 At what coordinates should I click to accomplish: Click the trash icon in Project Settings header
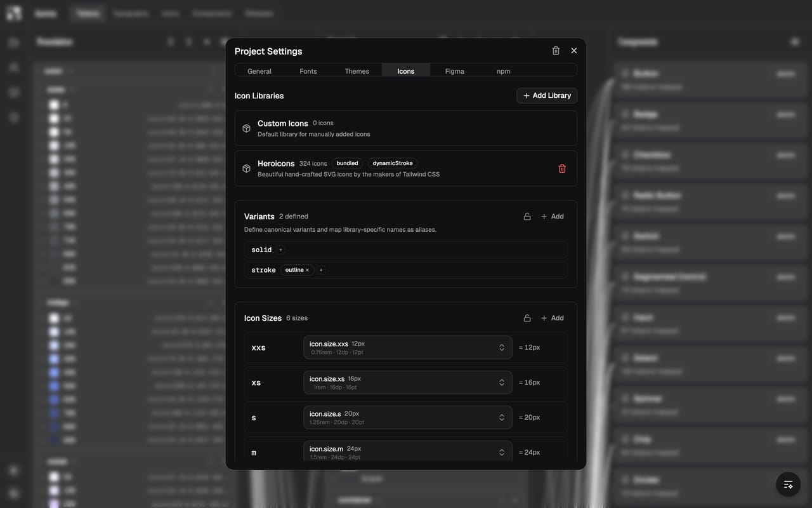[556, 51]
